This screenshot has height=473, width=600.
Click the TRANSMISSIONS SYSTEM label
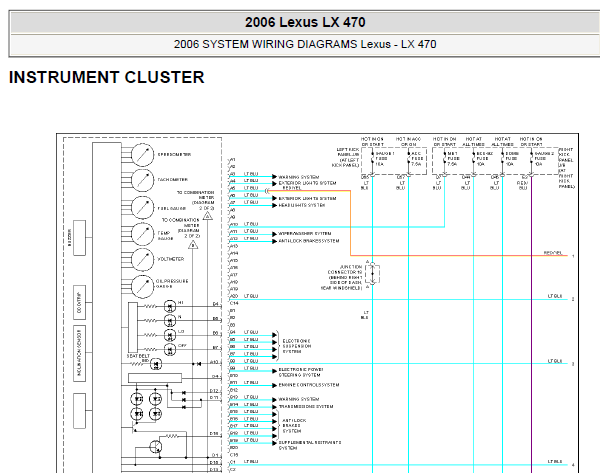[306, 406]
